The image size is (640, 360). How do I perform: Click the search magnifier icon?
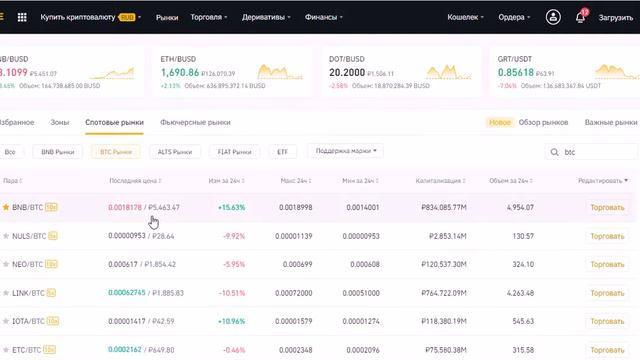[x=554, y=152]
